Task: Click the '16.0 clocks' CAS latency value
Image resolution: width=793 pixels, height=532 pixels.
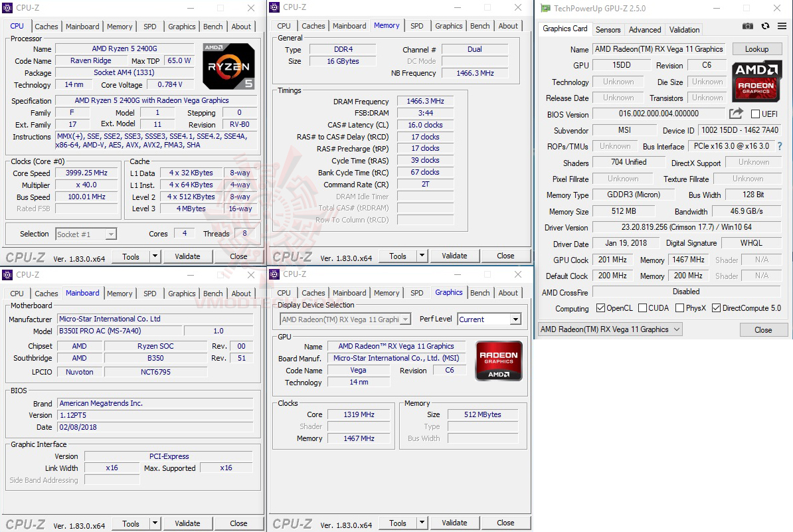Action: (x=425, y=125)
